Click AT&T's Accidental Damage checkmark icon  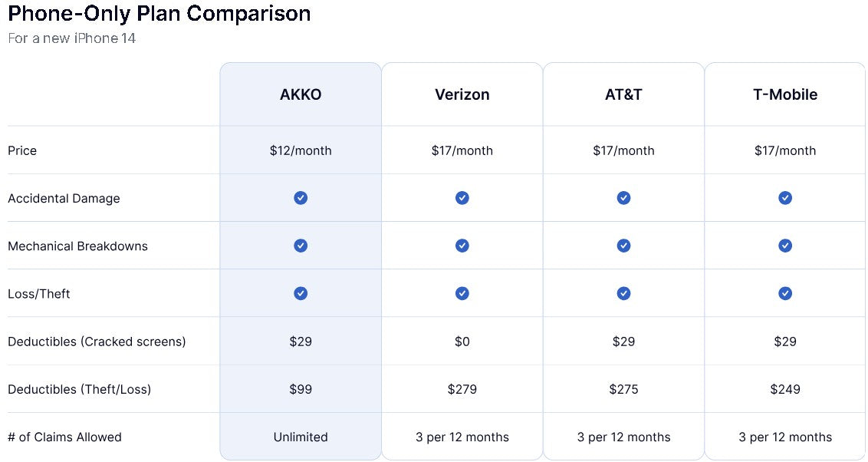tap(623, 198)
